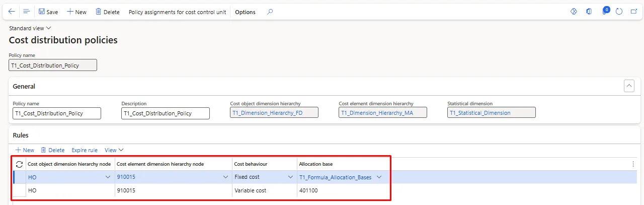The image size is (644, 205).
Task: Add a new rule in Rules
Action: coord(25,150)
